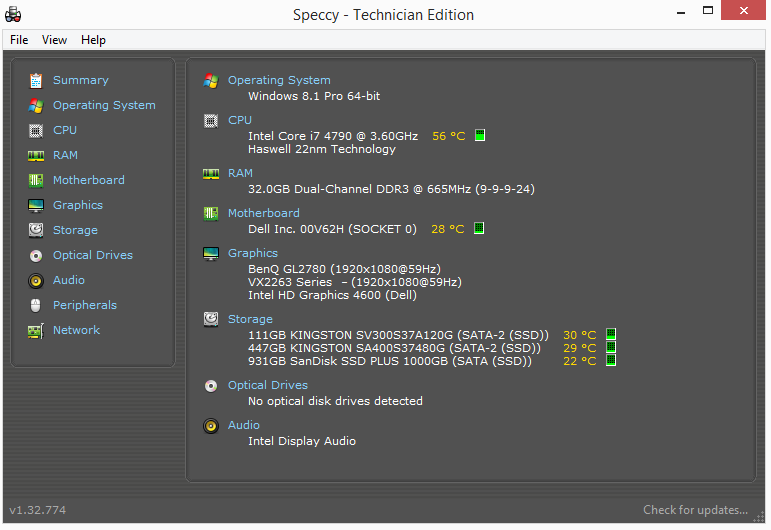Image resolution: width=771 pixels, height=530 pixels.
Task: Click the RAM icon in the main panel
Action: click(211, 174)
